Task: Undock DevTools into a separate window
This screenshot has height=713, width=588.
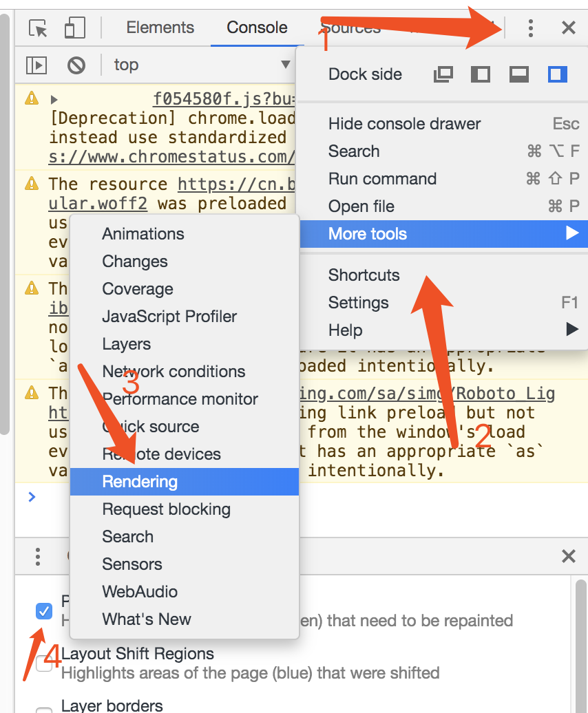Action: point(443,74)
